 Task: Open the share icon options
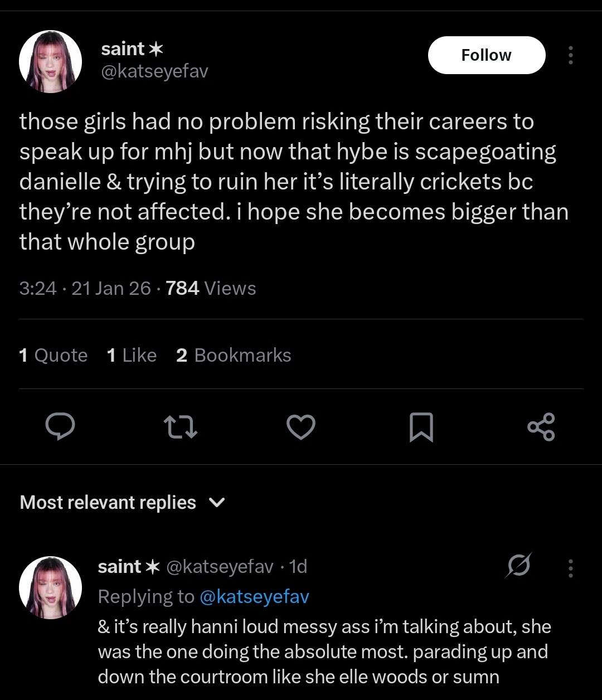(x=541, y=427)
